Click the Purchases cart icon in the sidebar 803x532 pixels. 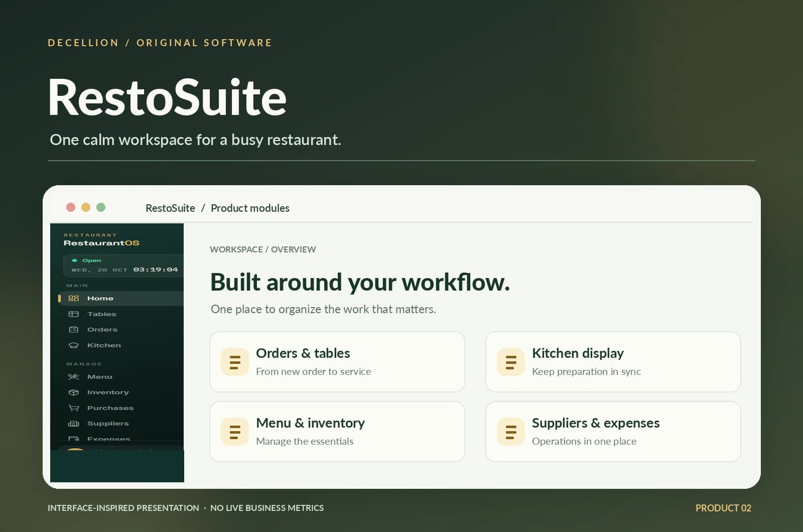[x=74, y=408]
